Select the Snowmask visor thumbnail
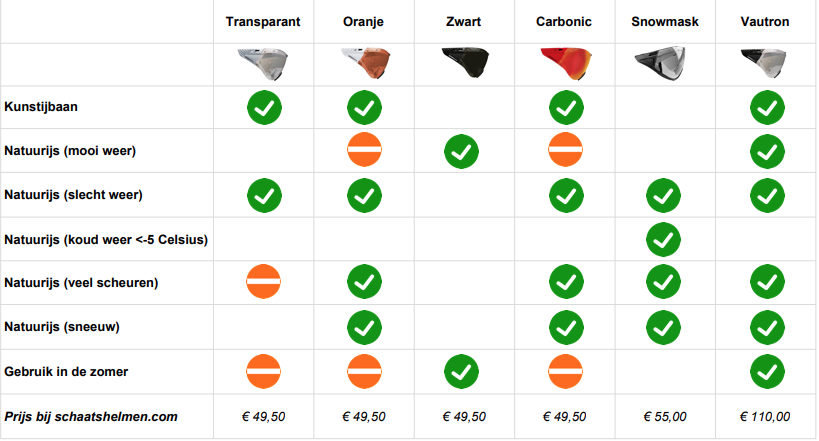This screenshot has height=441, width=819. click(x=661, y=65)
